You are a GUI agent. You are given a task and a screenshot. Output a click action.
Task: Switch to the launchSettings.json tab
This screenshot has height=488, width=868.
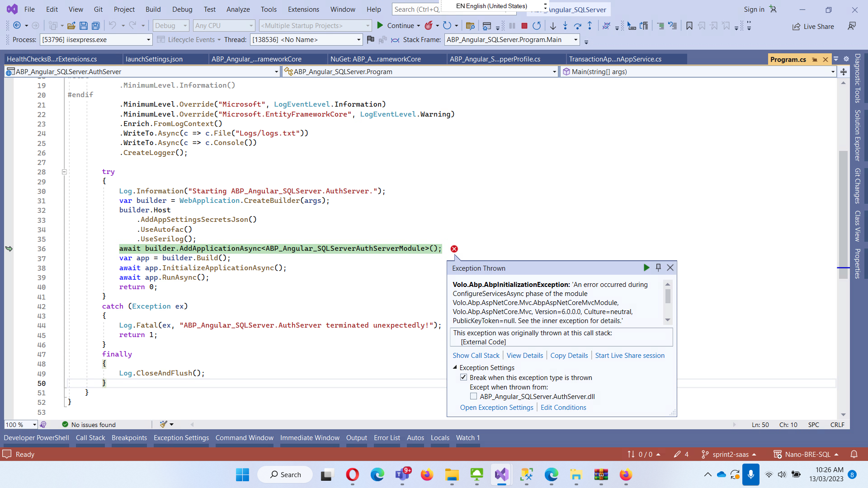[154, 59]
